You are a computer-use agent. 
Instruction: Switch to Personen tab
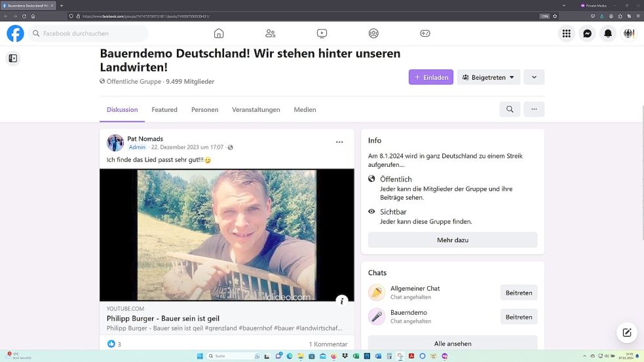[204, 109]
